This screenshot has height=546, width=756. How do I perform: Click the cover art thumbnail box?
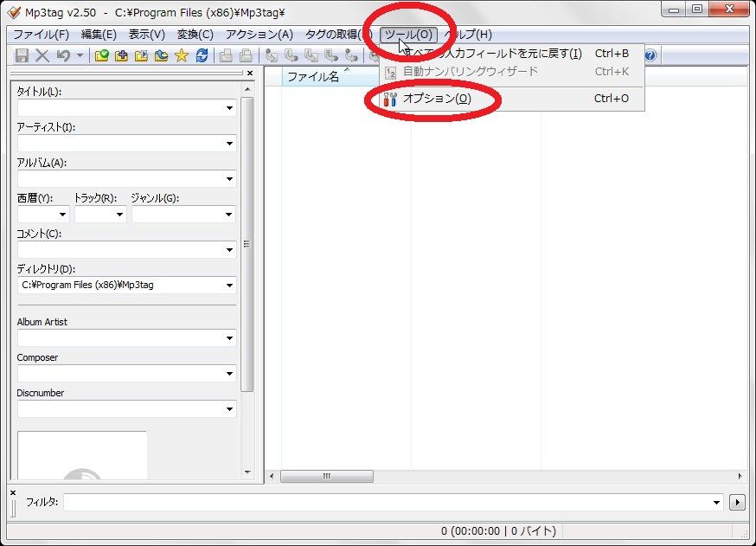(x=82, y=455)
